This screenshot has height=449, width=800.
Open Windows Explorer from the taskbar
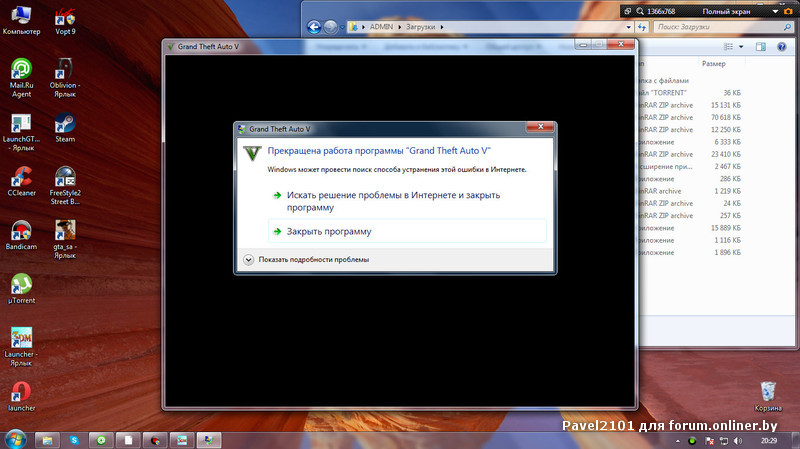(x=47, y=440)
